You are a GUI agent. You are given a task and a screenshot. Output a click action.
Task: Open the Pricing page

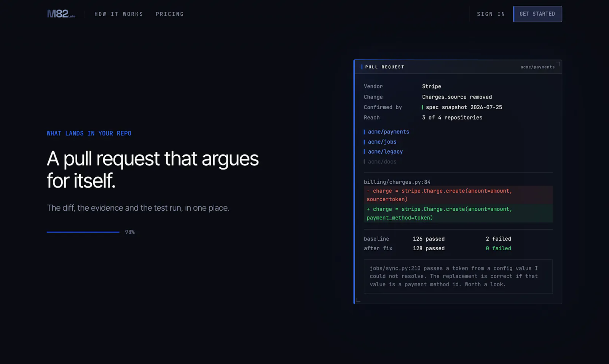(x=170, y=14)
